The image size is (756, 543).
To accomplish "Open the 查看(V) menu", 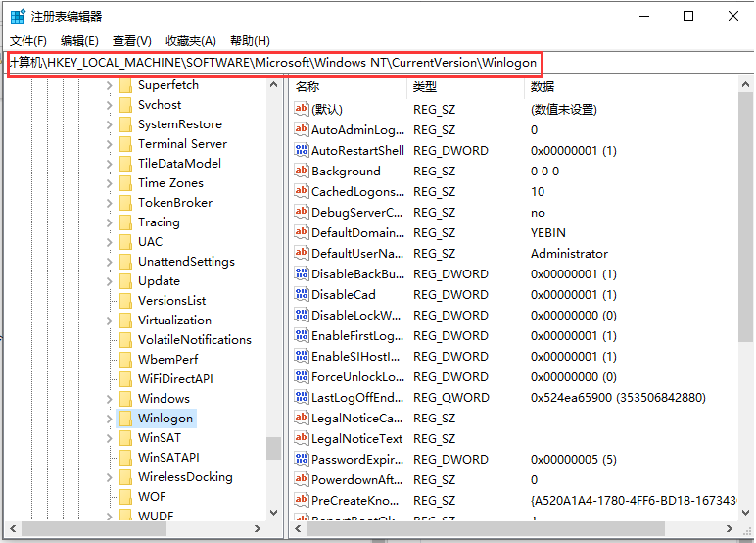I will [x=131, y=40].
